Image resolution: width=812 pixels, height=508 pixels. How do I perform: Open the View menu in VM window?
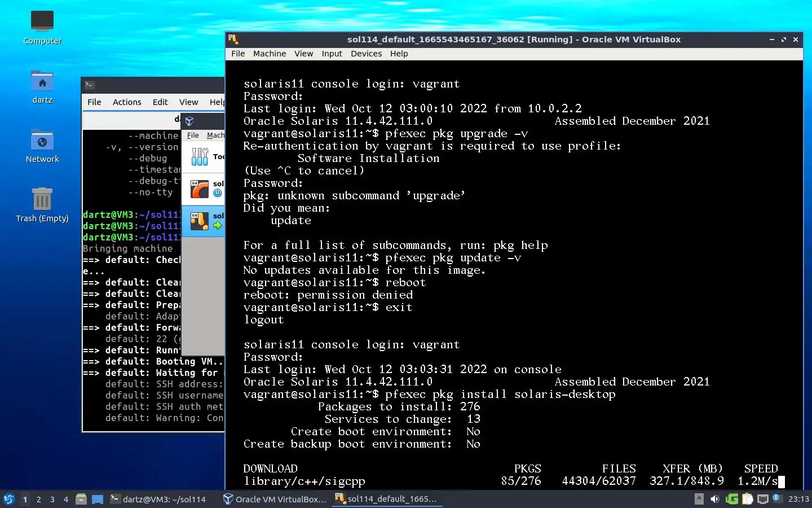303,54
